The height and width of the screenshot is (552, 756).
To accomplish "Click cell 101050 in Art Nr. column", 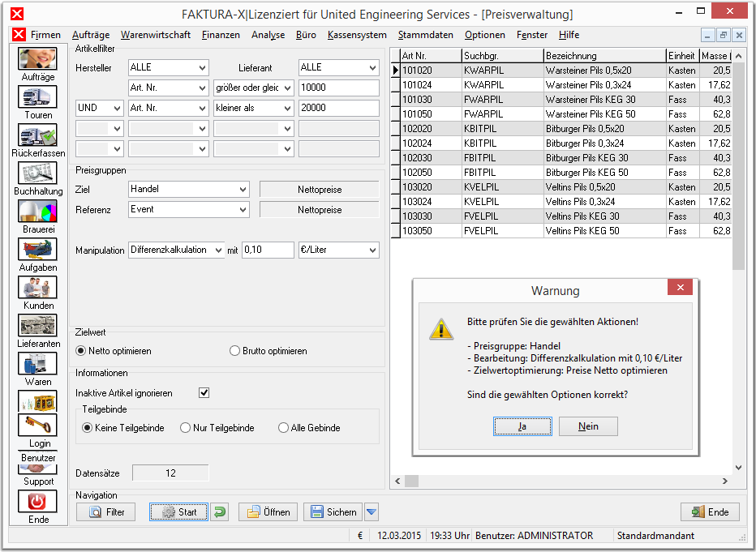I will [x=431, y=114].
